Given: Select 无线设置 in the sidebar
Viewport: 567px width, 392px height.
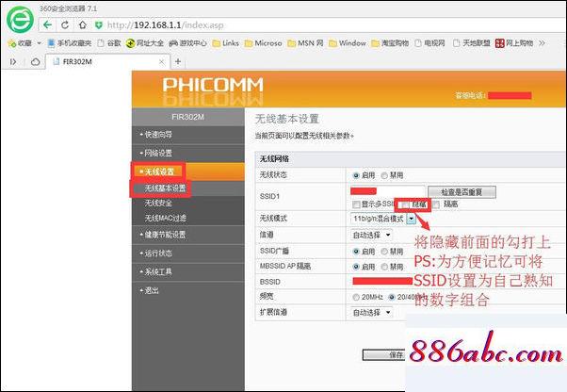Looking at the screenshot, I should pos(188,171).
